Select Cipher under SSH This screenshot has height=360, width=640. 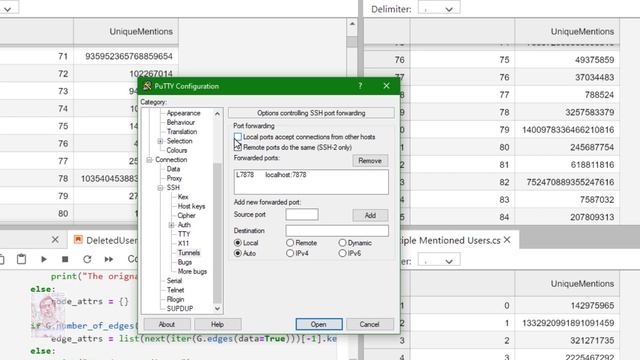coord(186,216)
